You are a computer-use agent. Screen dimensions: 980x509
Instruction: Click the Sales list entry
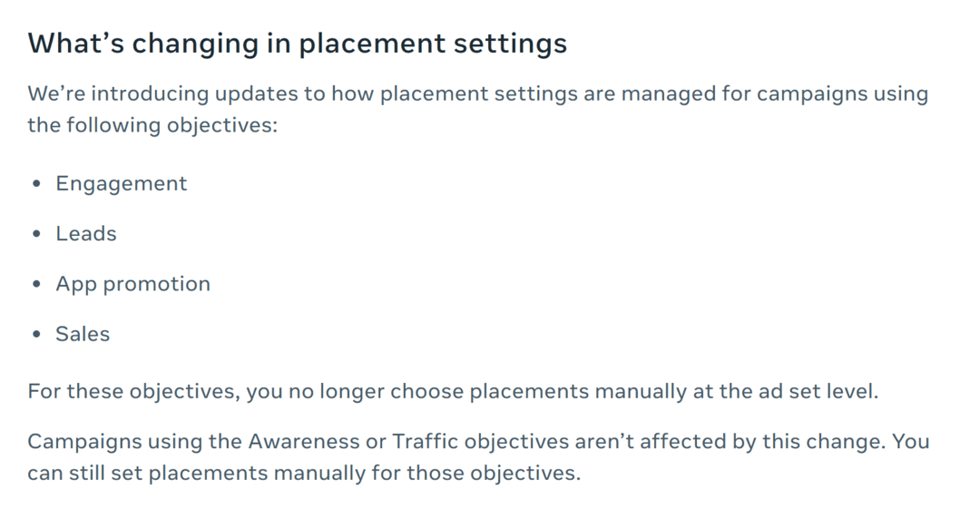pos(83,334)
